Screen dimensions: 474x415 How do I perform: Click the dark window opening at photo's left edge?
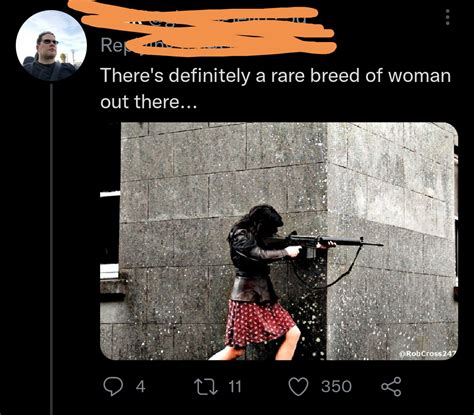(109, 230)
